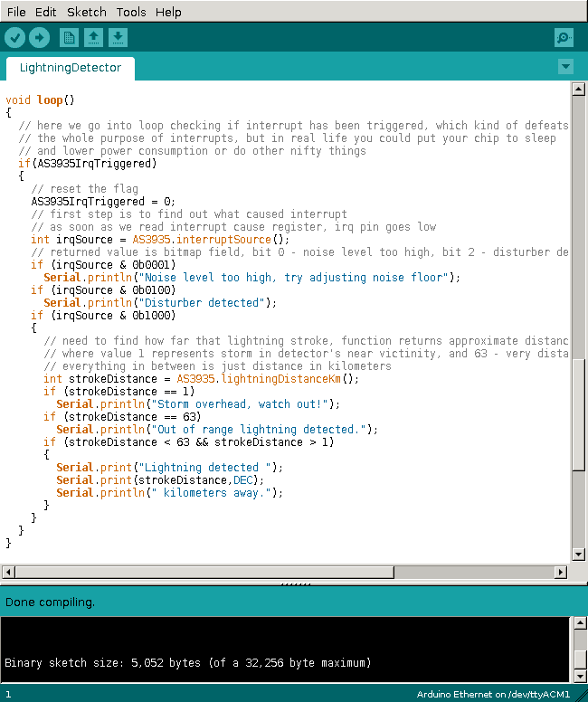Click the '// reset the flag' comment

click(x=85, y=189)
